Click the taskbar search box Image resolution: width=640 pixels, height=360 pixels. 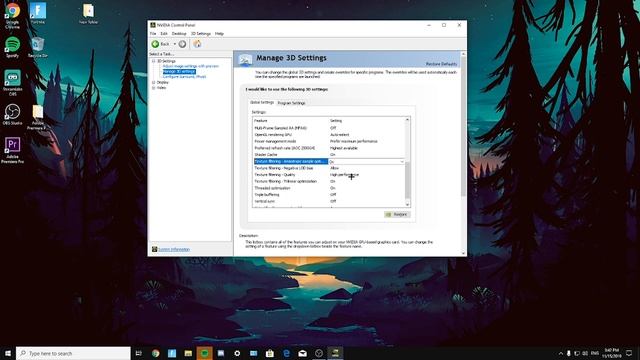pos(73,353)
